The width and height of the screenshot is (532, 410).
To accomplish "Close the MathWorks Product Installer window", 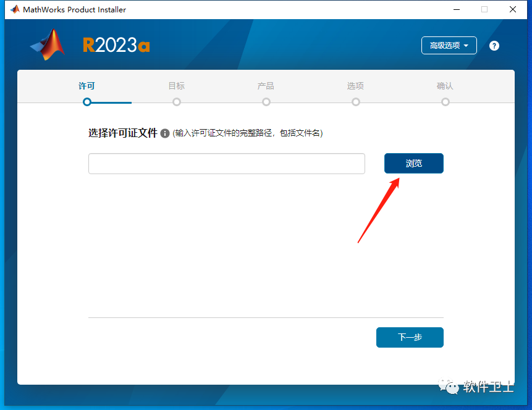I will [513, 9].
